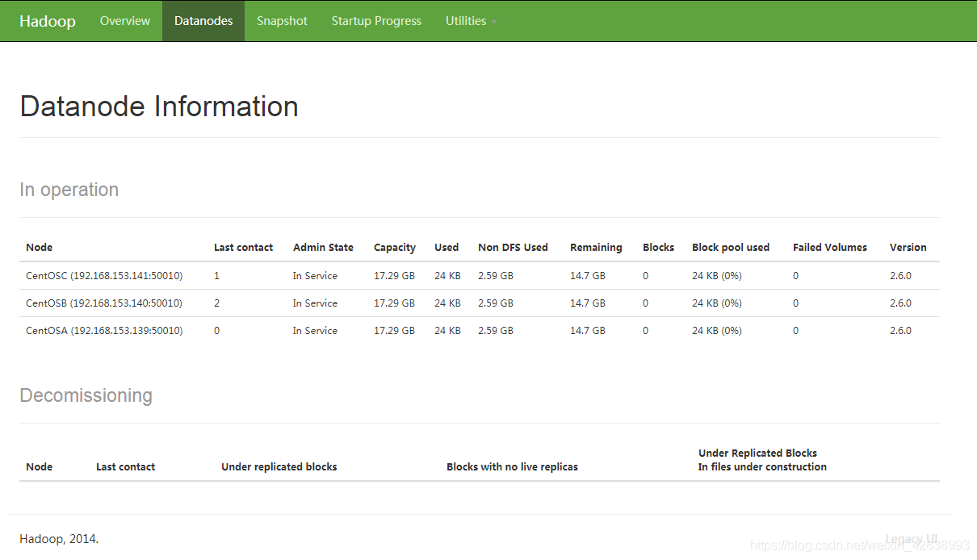Image resolution: width=977 pixels, height=560 pixels.
Task: Click the Version column header
Action: [x=908, y=248]
